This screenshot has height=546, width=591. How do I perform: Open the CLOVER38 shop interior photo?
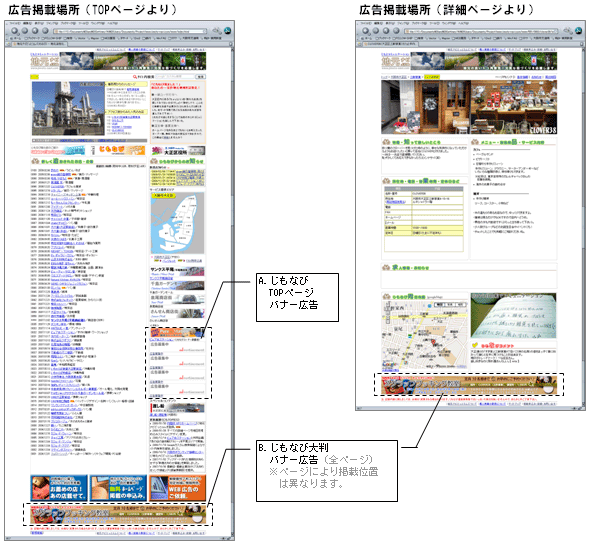[514, 107]
